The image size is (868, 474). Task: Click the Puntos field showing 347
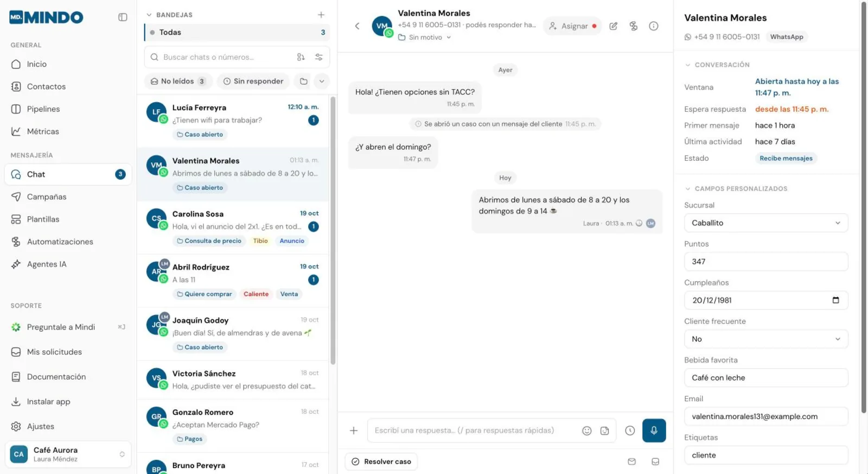766,262
